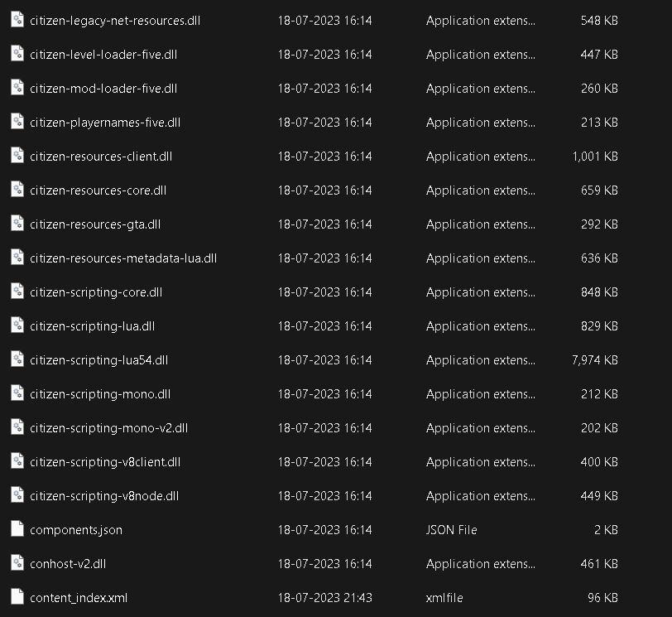The height and width of the screenshot is (617, 672).
Task: Click the citizen-level-loader-five.dll file icon
Action: tap(17, 54)
